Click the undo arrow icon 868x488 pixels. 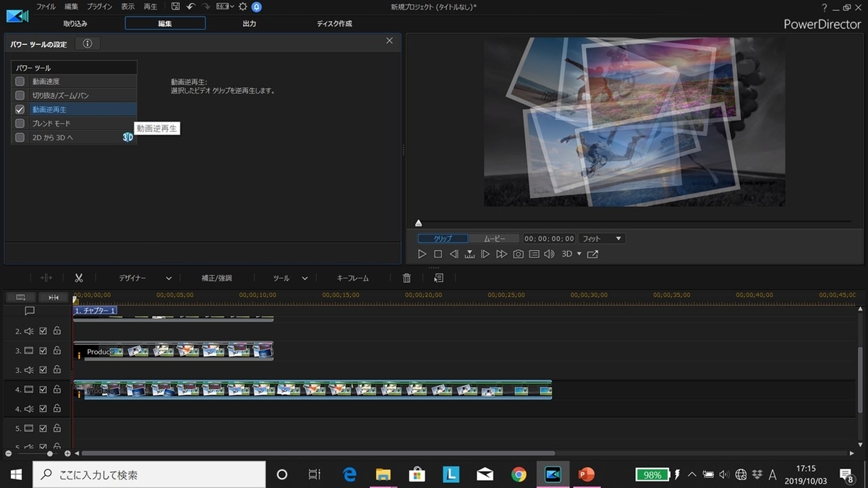pyautogui.click(x=191, y=7)
